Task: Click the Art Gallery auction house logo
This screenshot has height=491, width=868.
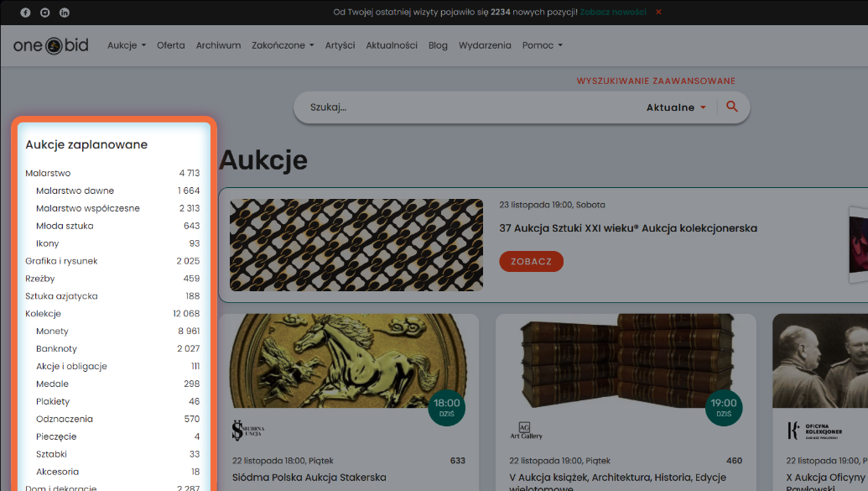Action: click(526, 431)
